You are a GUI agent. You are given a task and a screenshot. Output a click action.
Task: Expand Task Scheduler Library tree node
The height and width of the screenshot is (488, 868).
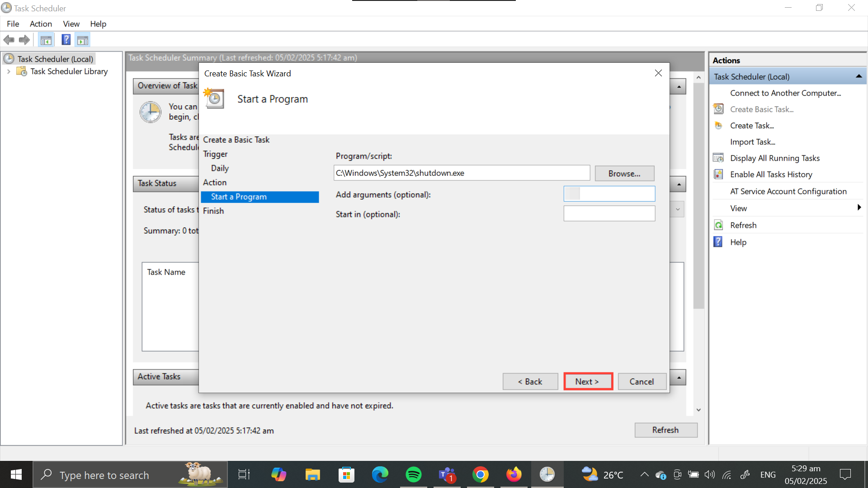click(x=9, y=71)
